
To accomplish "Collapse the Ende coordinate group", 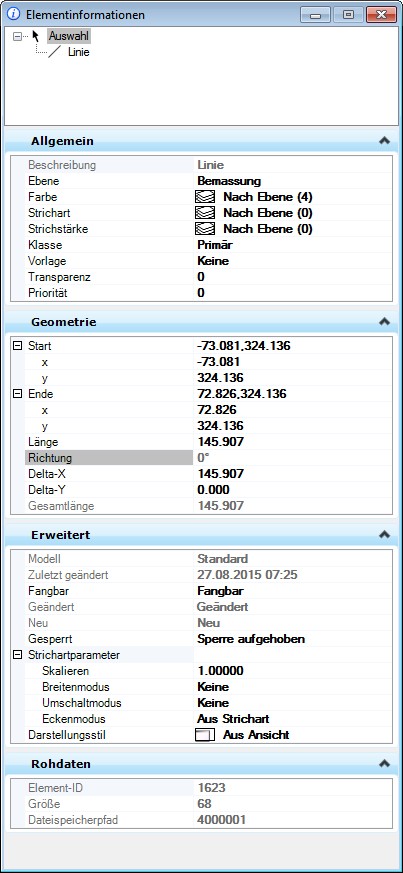I will (17, 394).
